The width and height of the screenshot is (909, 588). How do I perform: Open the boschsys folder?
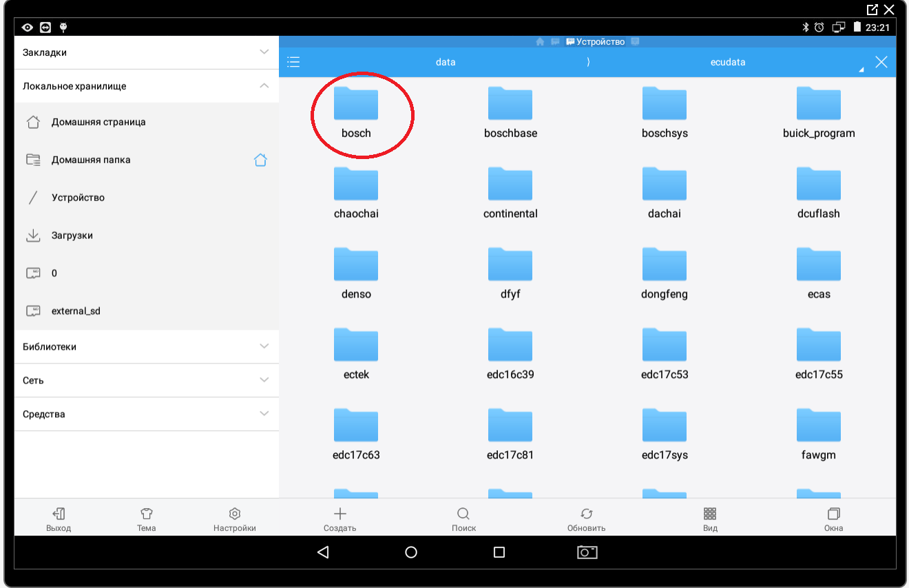coord(665,114)
